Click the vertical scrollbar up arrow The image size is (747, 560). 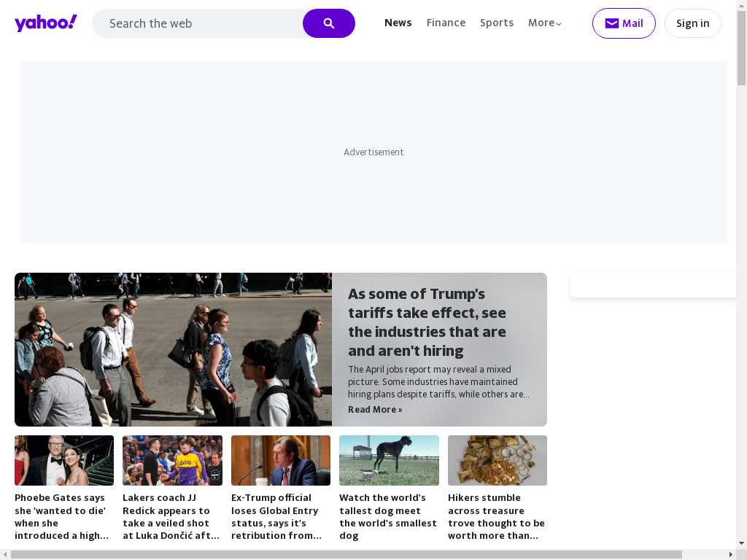click(x=741, y=4)
